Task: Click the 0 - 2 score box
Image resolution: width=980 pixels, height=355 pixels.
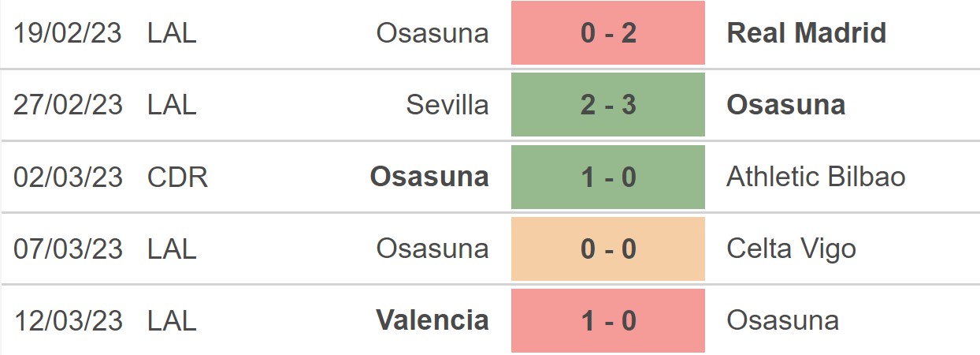Action: tap(608, 33)
